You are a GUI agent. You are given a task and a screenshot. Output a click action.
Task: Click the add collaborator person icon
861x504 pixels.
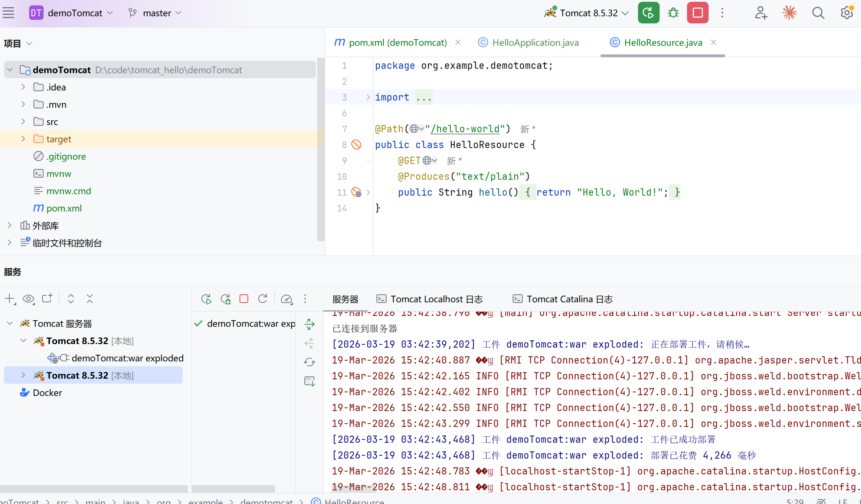pos(760,13)
